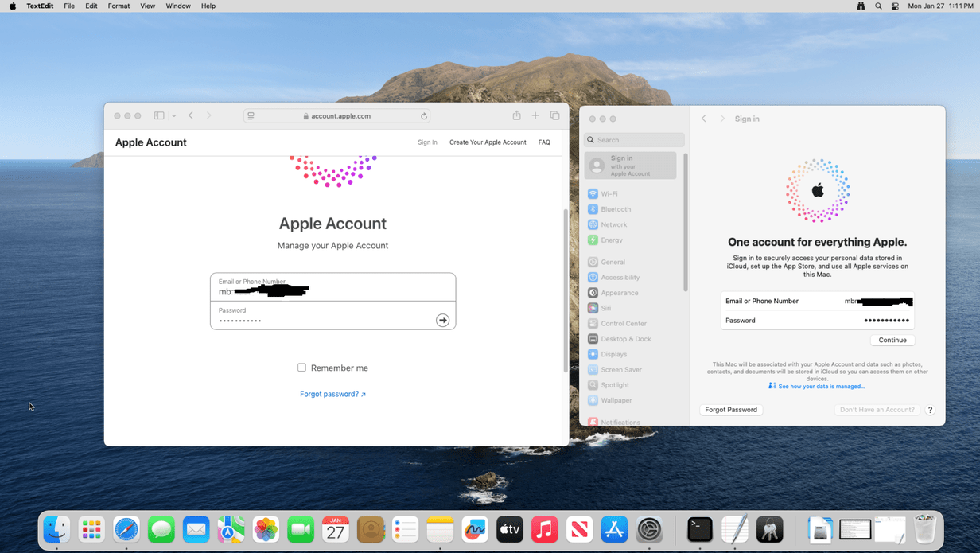Show Safari tab overview
This screenshot has height=553, width=980.
(554, 115)
